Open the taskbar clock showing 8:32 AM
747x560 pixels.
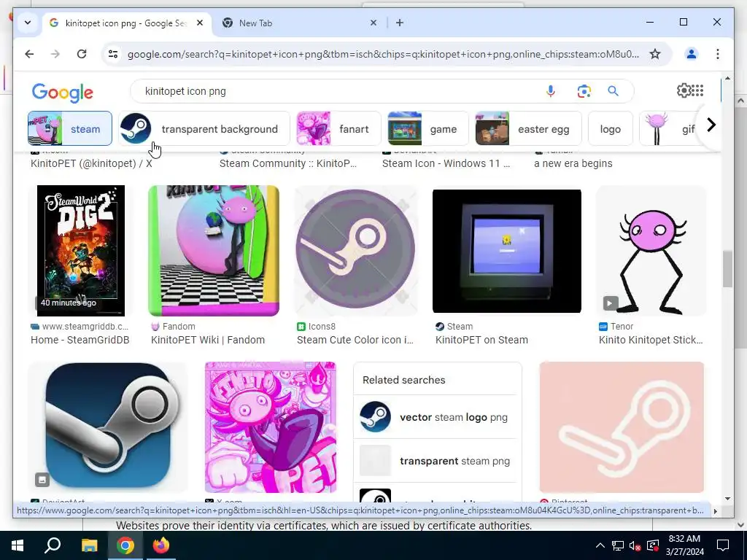click(x=684, y=545)
